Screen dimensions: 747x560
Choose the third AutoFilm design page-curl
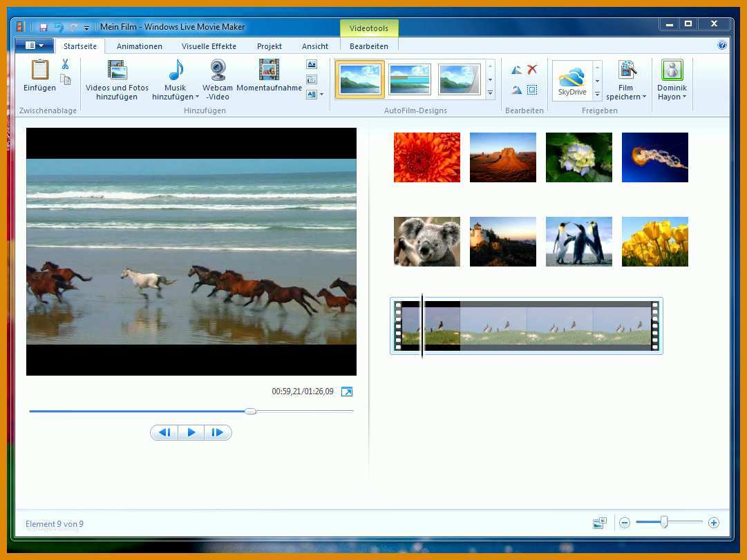coord(460,79)
